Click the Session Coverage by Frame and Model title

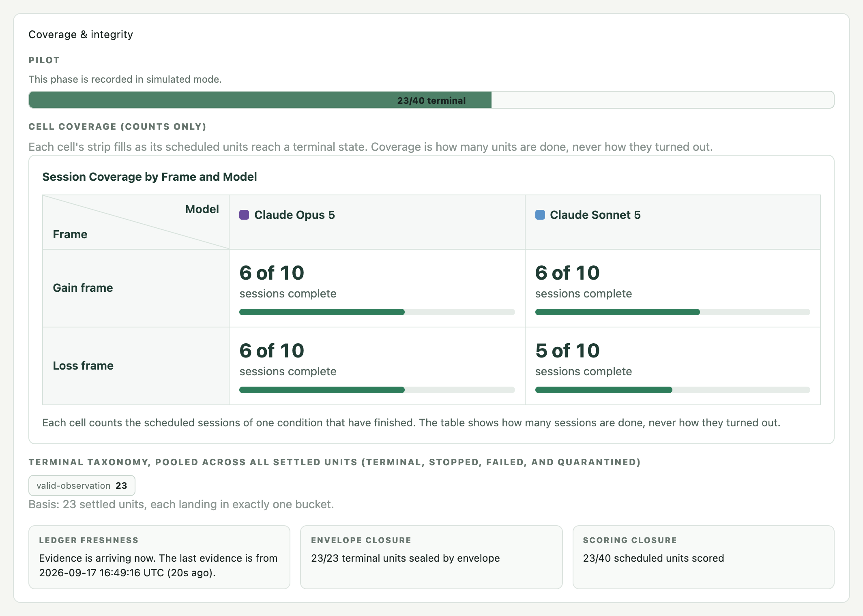tap(150, 177)
